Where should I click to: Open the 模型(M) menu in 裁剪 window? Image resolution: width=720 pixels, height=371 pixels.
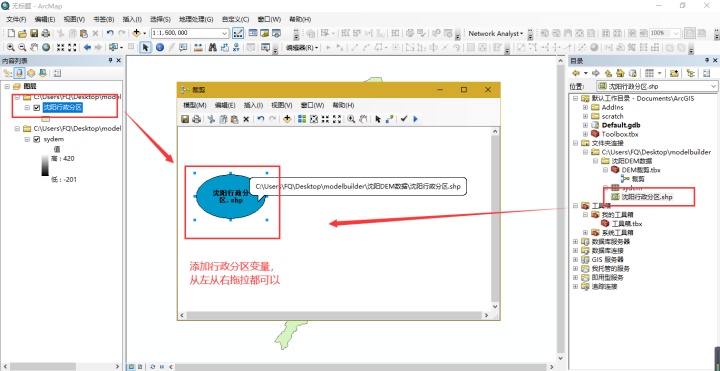[x=195, y=105]
